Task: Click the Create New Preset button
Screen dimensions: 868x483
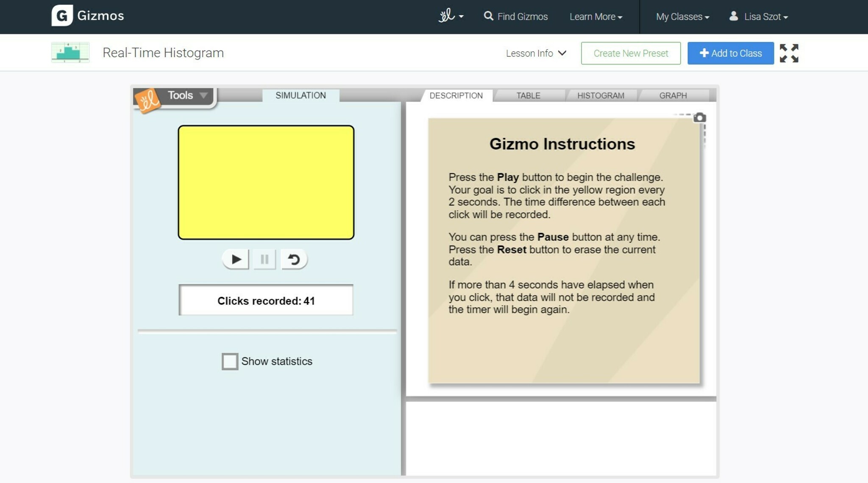Action: pos(631,53)
